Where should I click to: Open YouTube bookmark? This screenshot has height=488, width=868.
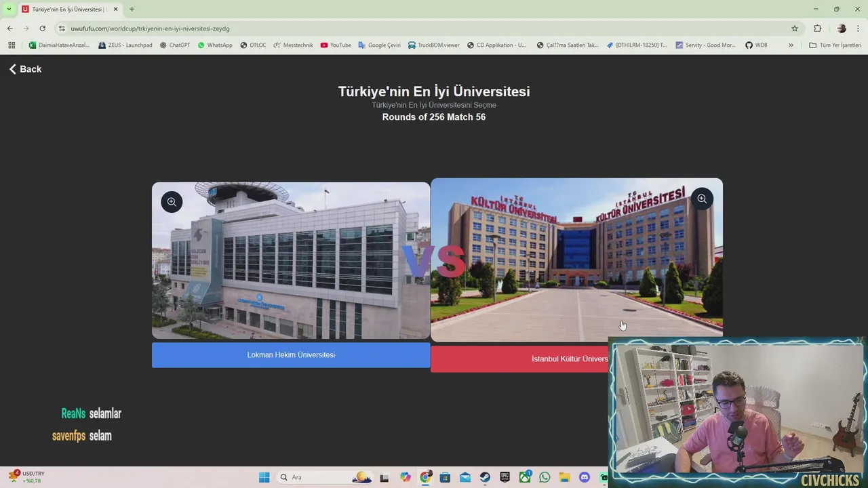(336, 45)
